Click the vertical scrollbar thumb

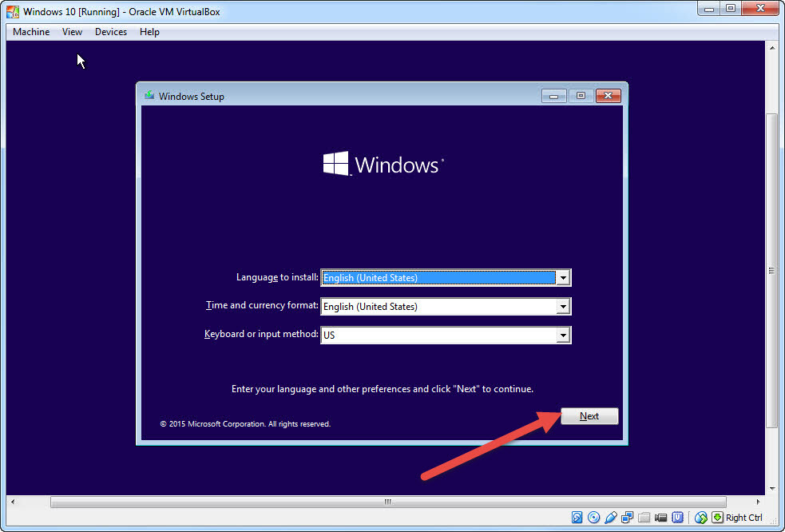pyautogui.click(x=771, y=271)
